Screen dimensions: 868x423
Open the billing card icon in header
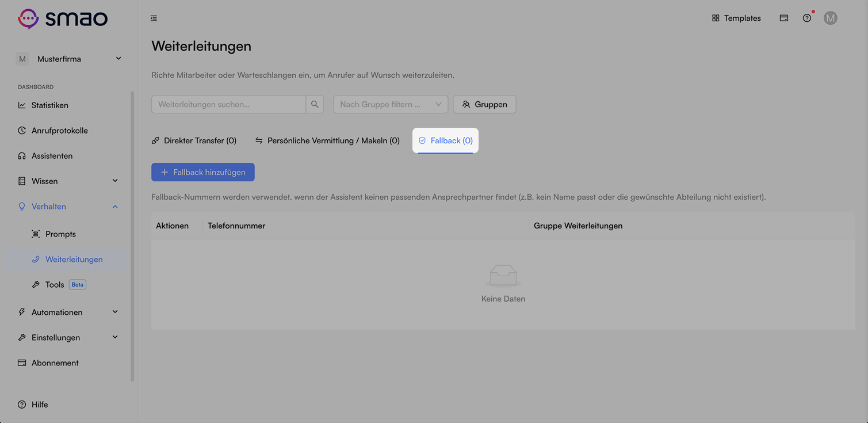click(x=783, y=18)
